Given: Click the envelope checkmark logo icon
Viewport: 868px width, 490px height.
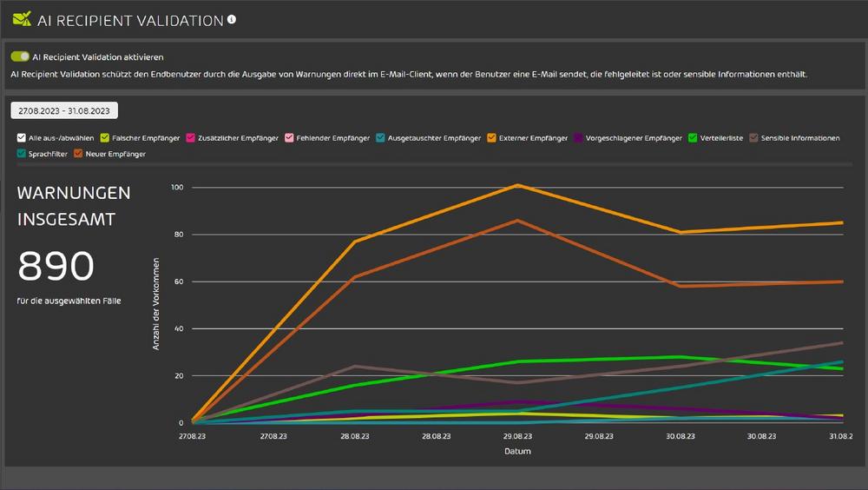Looking at the screenshot, I should (x=22, y=19).
